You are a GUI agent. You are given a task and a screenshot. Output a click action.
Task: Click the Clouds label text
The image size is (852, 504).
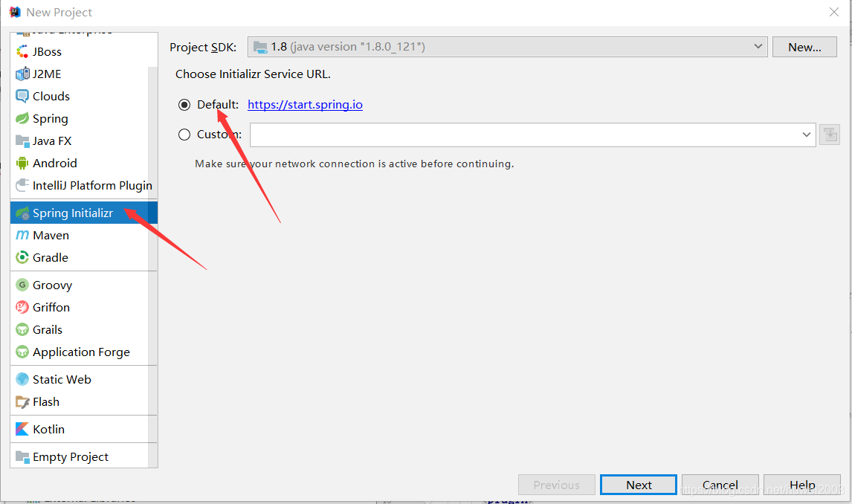click(51, 96)
